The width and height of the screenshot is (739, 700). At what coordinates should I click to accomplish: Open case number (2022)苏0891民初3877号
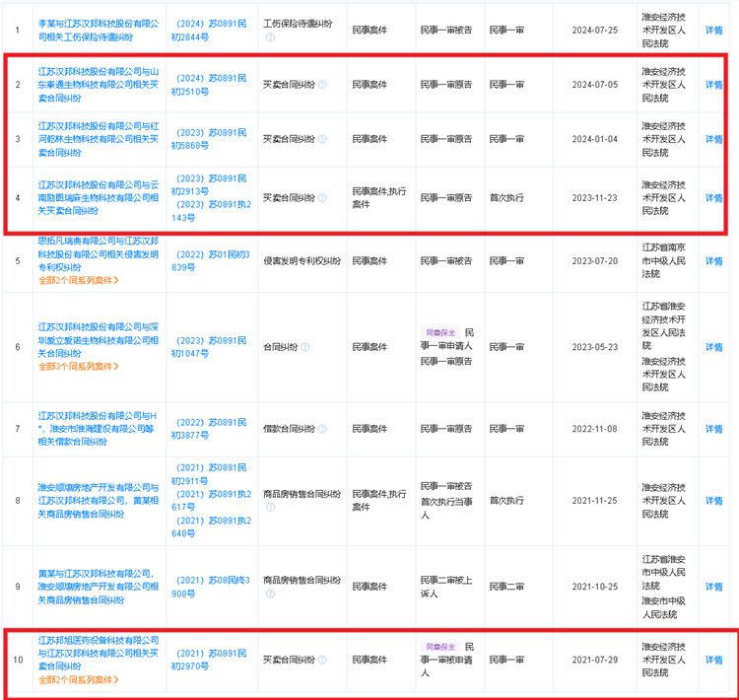point(209,429)
